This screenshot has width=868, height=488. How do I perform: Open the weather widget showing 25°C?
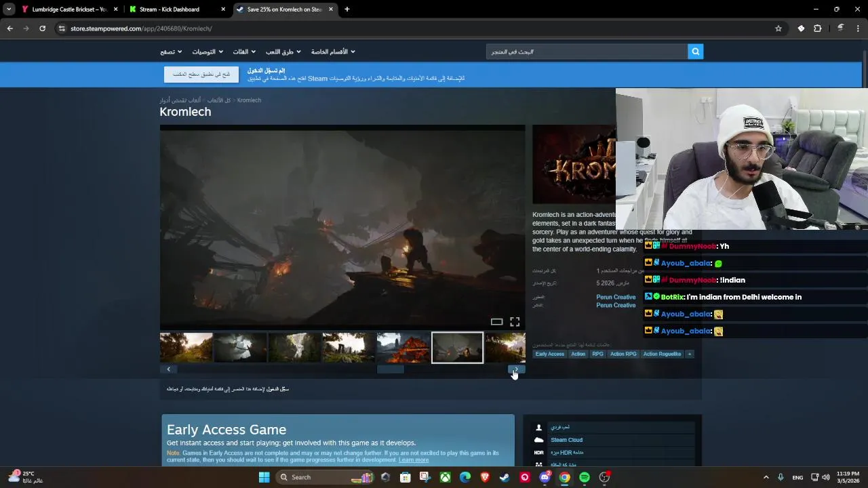tap(26, 477)
